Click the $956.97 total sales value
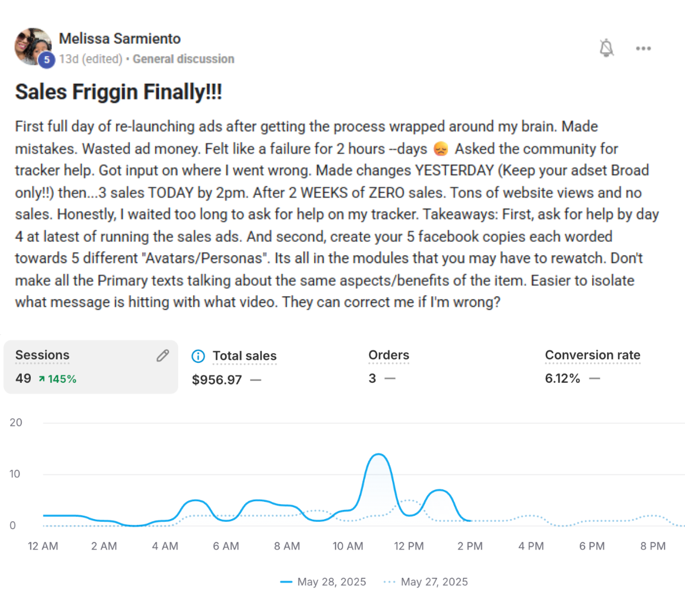The width and height of the screenshot is (685, 616). [x=217, y=380]
